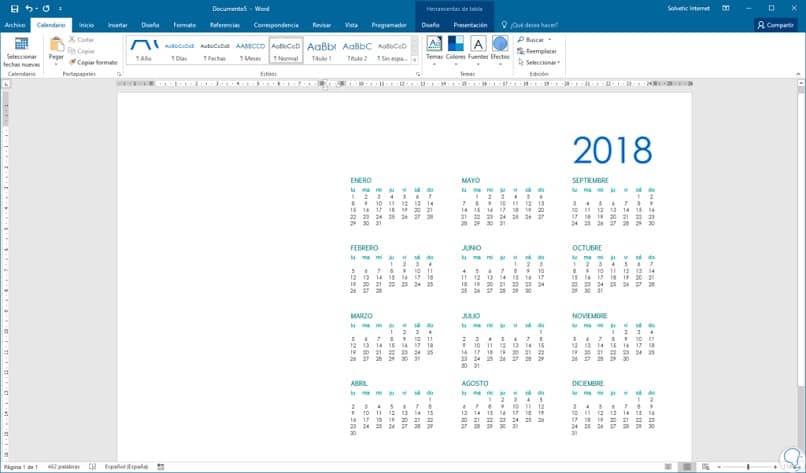Click the zoom in plus button
Screen dimensions: 806x473
tap(776, 467)
